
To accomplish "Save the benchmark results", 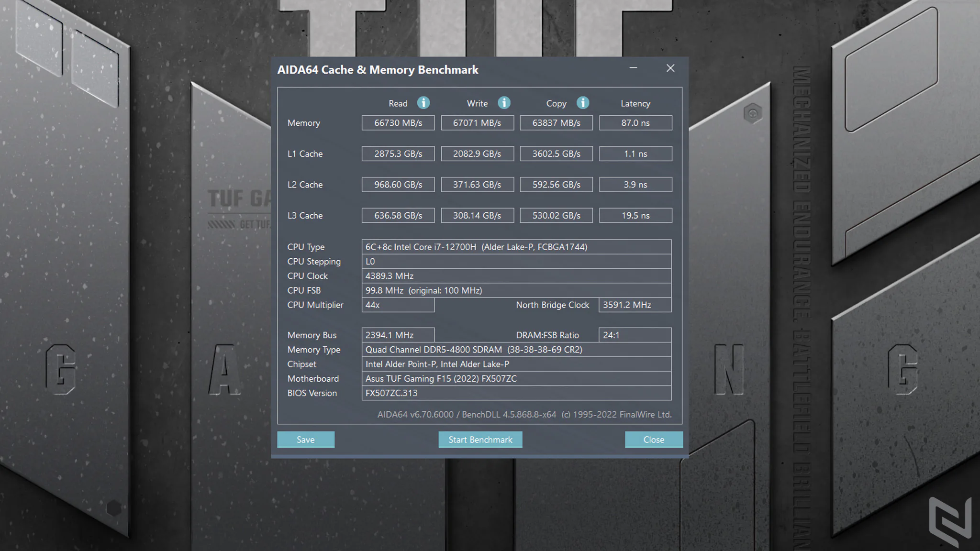I will tap(306, 440).
